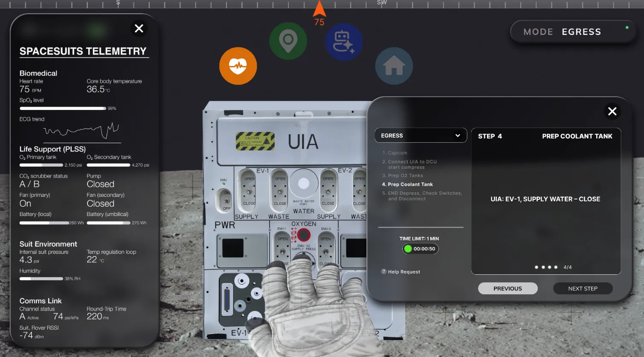Click the Pump Closed status value
Screen dimensions: 644x357
(100, 184)
